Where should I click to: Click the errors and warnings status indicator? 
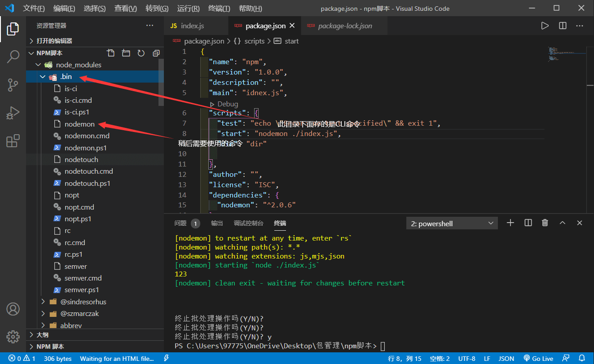pyautogui.click(x=22, y=359)
